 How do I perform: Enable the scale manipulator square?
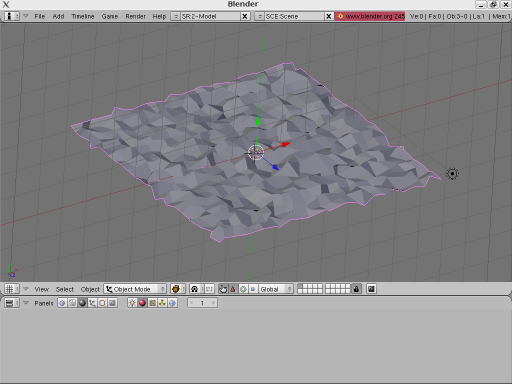[x=253, y=289]
